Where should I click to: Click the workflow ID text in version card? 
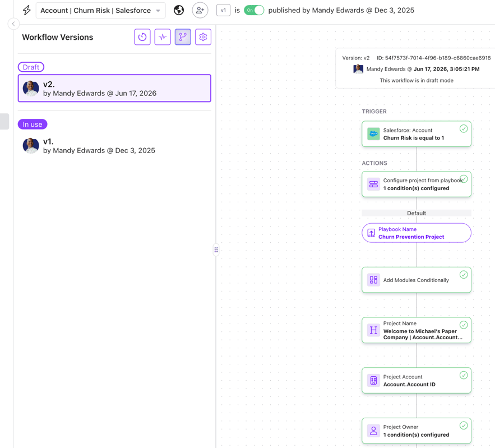(433, 58)
